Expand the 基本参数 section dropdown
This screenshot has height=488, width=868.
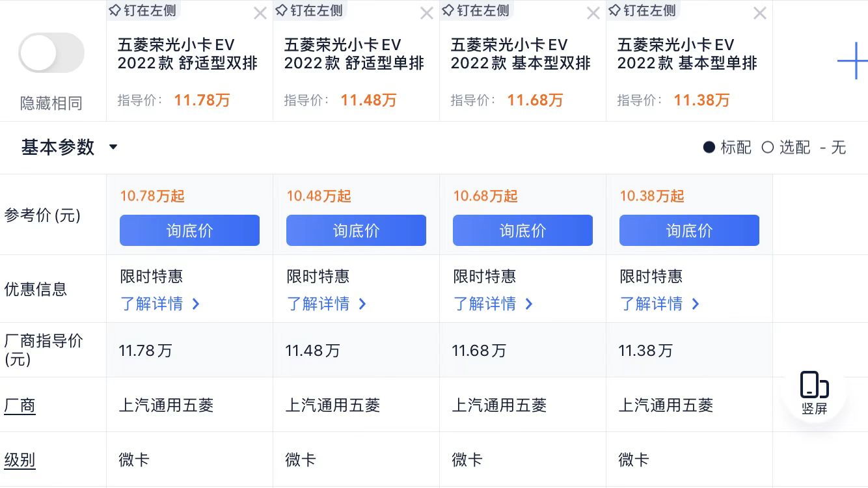pyautogui.click(x=113, y=148)
